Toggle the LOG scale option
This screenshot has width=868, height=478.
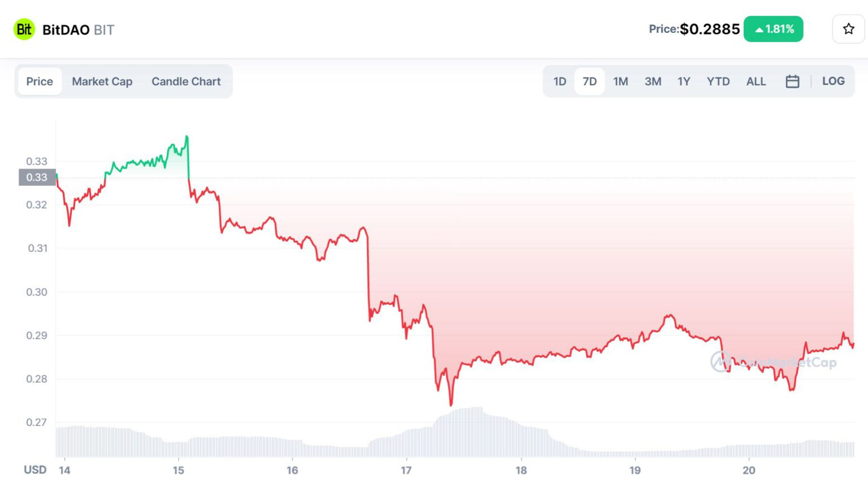click(833, 81)
